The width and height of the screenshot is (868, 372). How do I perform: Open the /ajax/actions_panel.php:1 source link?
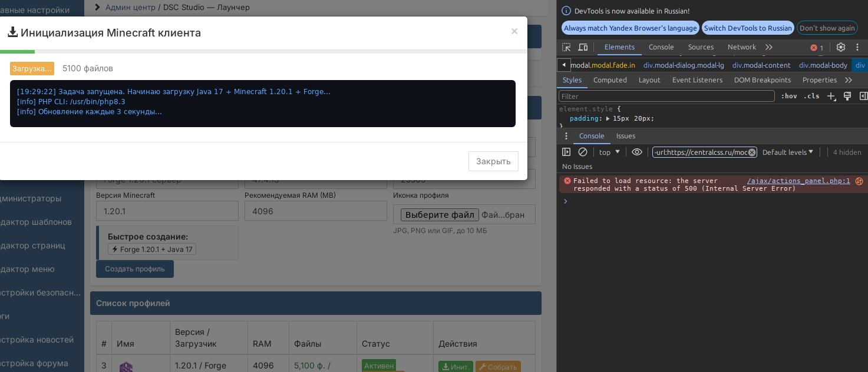[x=798, y=181]
